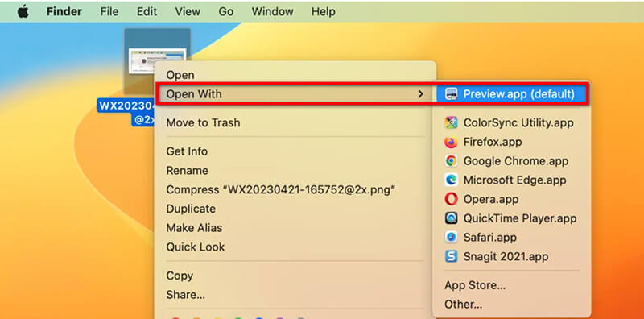The width and height of the screenshot is (644, 319).
Task: Select the PNG file thumbnail on the desktop
Action: (157, 61)
